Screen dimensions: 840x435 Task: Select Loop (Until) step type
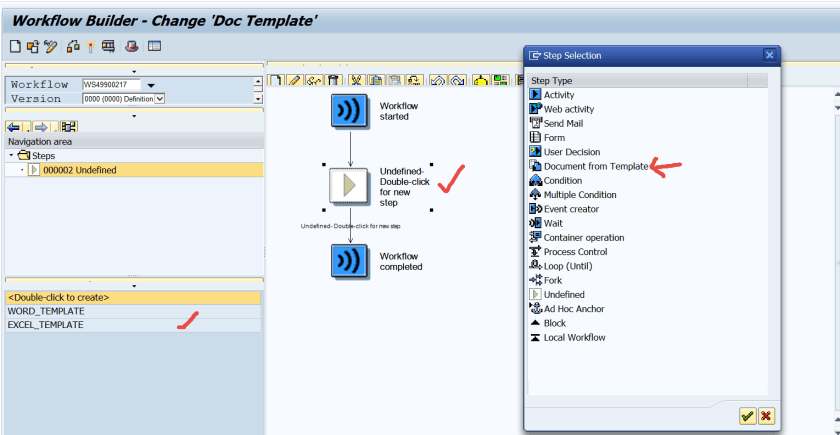click(x=568, y=266)
